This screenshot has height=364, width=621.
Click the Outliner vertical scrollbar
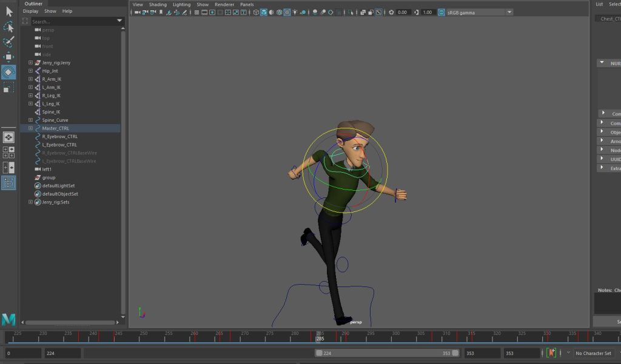pos(123,171)
